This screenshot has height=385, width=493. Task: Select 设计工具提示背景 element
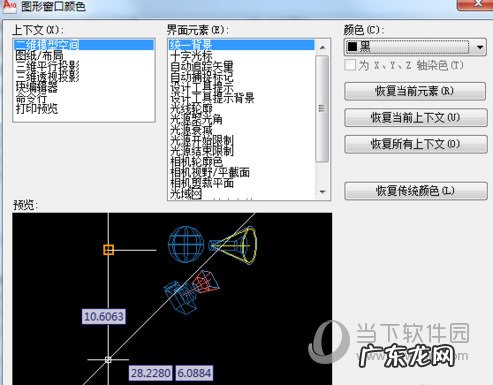point(241,98)
